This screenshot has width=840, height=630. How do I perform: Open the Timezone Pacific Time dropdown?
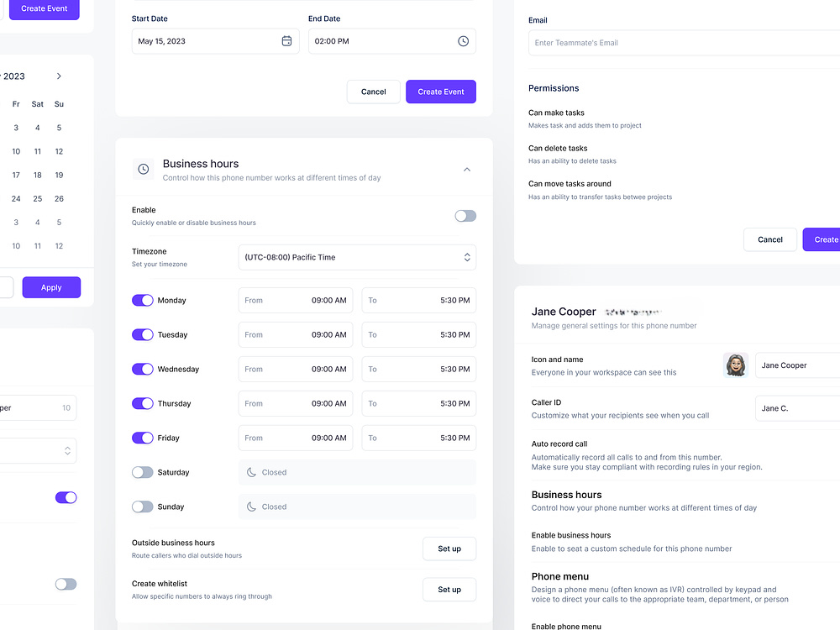pyautogui.click(x=357, y=258)
